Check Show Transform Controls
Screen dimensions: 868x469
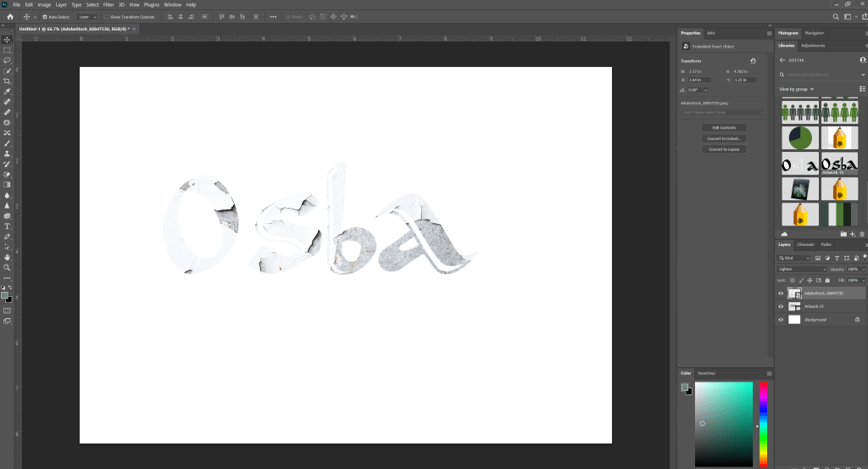107,17
